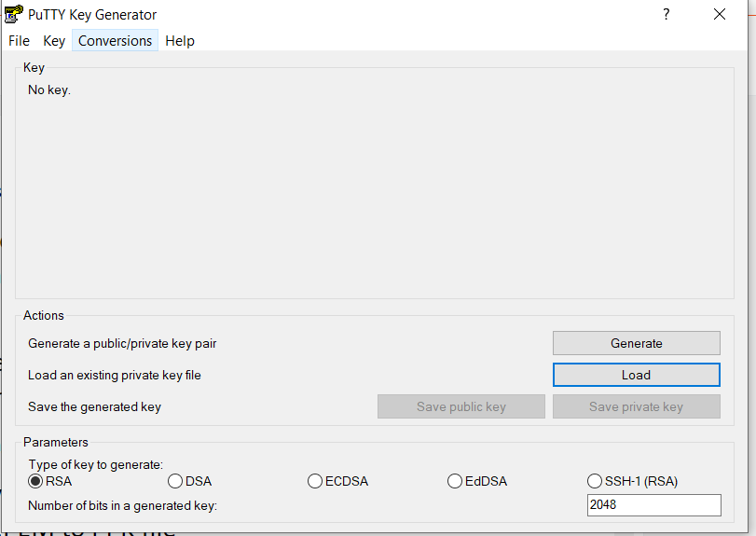Viewport: 756px width, 536px height.
Task: Choose the EdDSA key type option
Action: click(455, 481)
